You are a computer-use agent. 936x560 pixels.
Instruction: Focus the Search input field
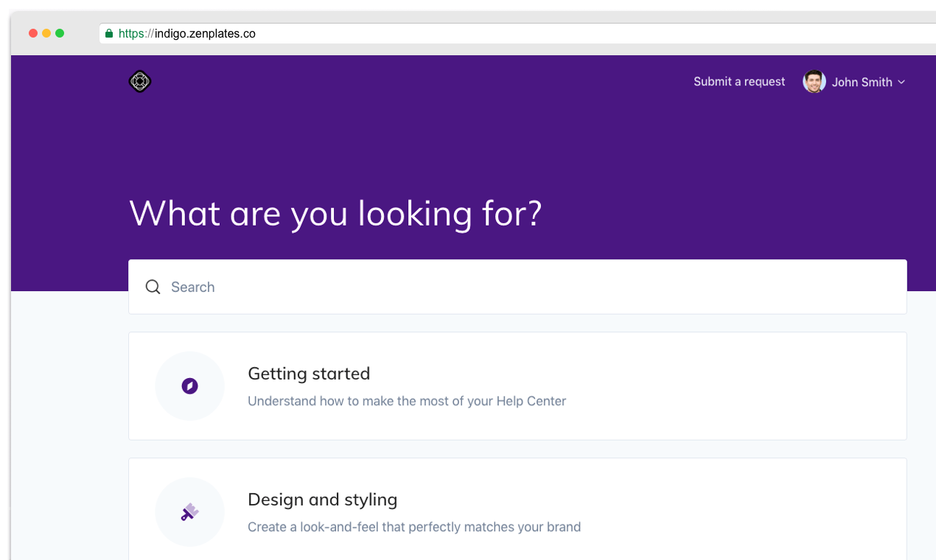point(516,287)
